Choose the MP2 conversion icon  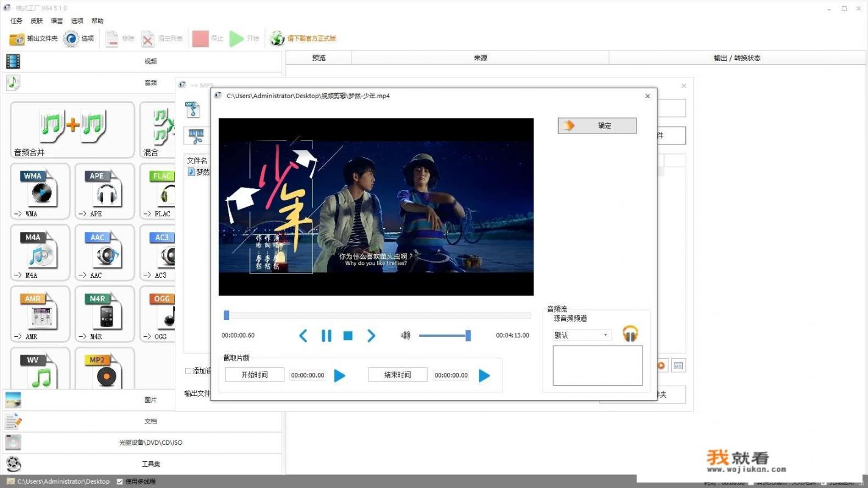105,369
